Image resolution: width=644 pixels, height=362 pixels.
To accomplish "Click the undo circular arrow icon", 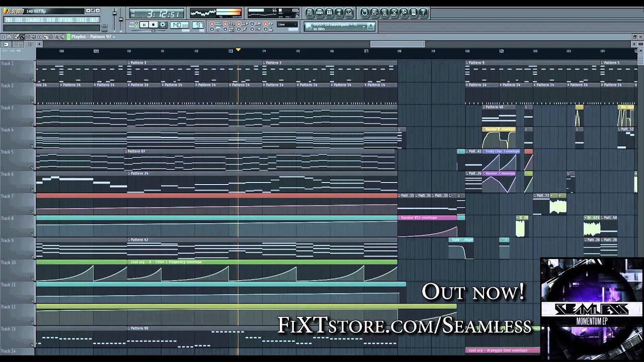I will (365, 13).
